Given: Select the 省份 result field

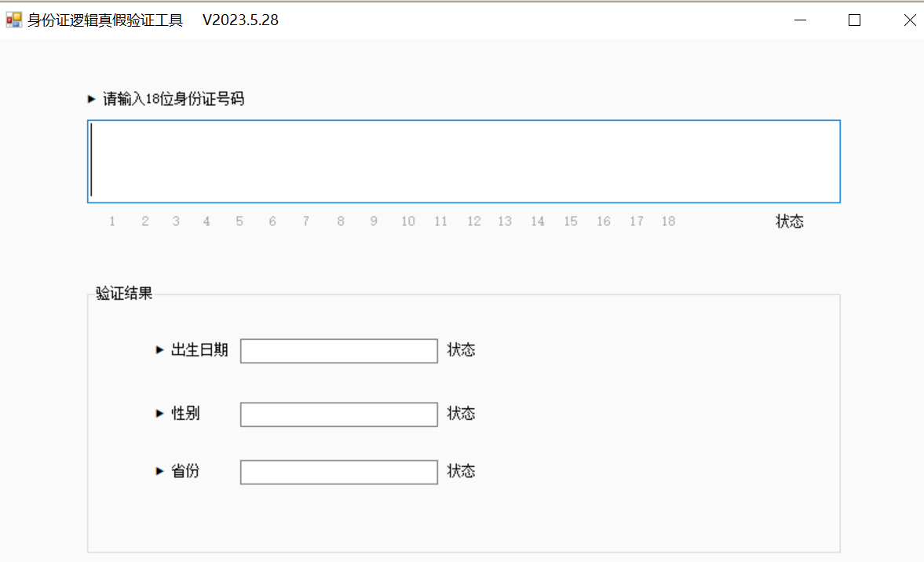Looking at the screenshot, I should [x=338, y=473].
